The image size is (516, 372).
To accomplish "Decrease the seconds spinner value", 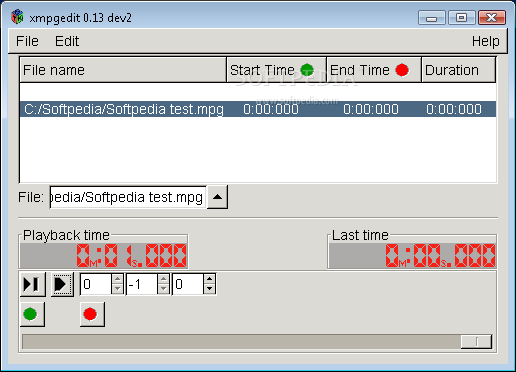I will (163, 289).
